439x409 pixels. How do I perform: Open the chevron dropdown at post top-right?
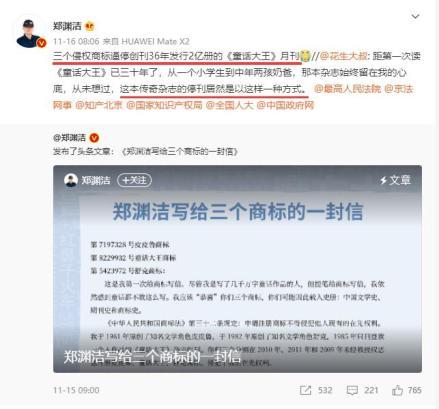click(415, 16)
